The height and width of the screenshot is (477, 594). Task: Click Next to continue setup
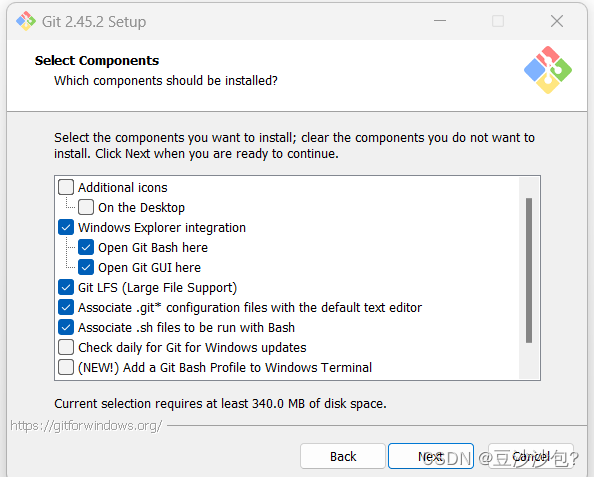pyautogui.click(x=431, y=456)
